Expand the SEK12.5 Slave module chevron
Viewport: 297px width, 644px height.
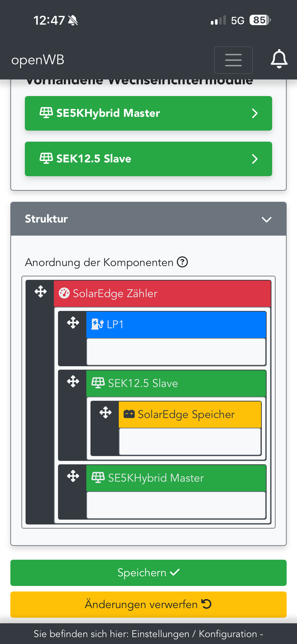[254, 159]
